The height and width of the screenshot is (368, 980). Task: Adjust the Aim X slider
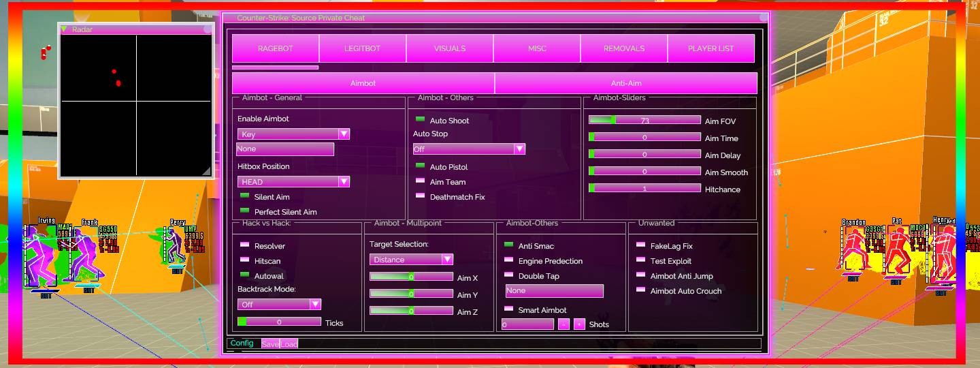[411, 277]
